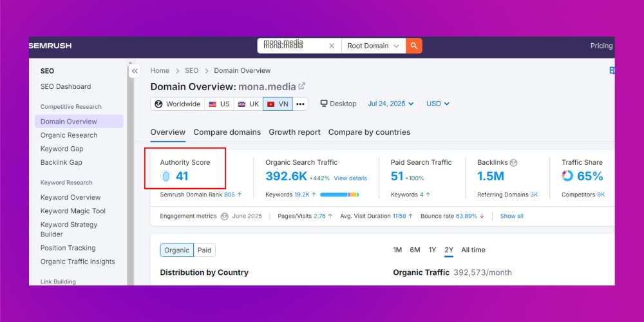Select the Organic toggle button
This screenshot has width=644, height=322.
[x=176, y=250]
